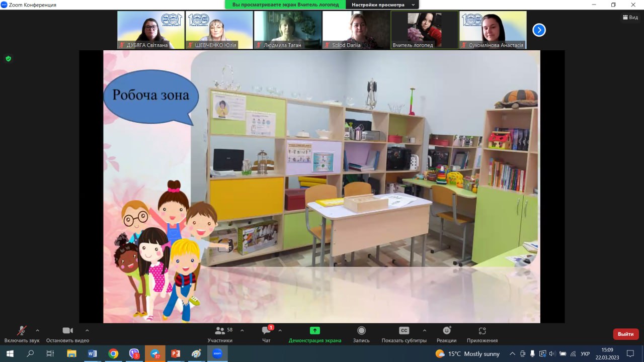The height and width of the screenshot is (362, 644).
Task: Open the Реакции reactions menu
Action: click(x=446, y=334)
